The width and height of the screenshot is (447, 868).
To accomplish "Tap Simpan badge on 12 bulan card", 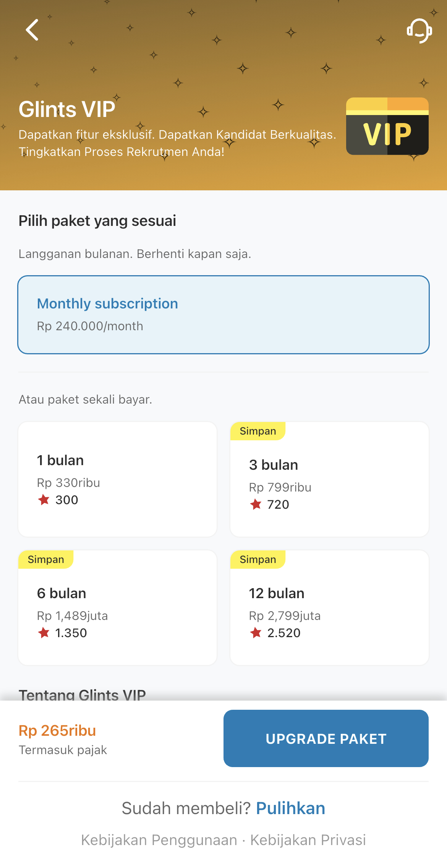I will (x=258, y=560).
